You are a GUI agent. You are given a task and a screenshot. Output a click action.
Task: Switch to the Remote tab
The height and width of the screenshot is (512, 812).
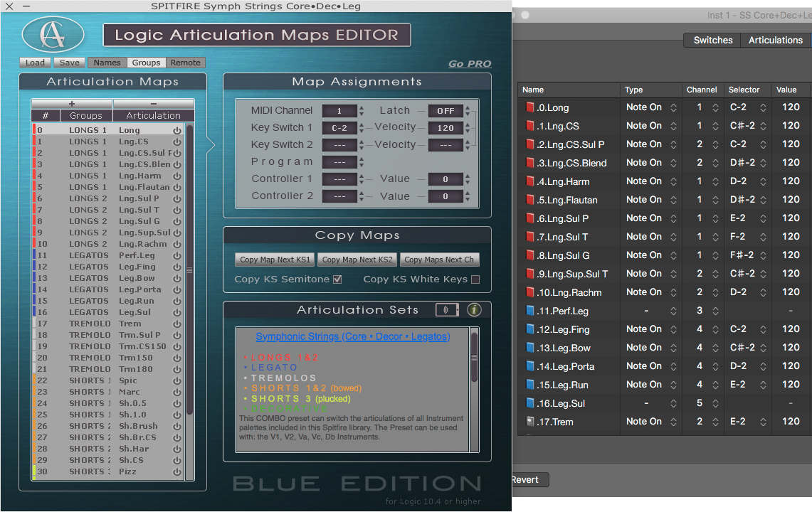pos(186,63)
